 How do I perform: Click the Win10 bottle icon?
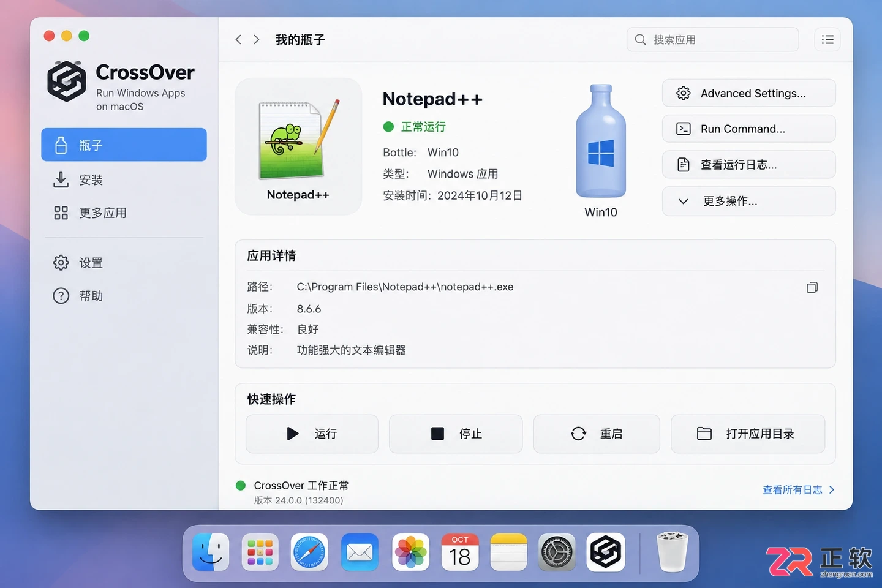point(601,141)
